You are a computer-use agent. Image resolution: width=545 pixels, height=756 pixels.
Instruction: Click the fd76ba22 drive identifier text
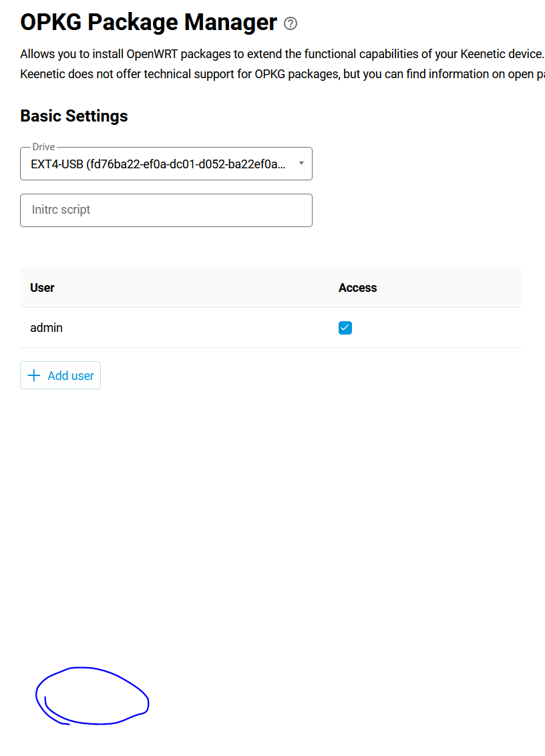coord(186,164)
